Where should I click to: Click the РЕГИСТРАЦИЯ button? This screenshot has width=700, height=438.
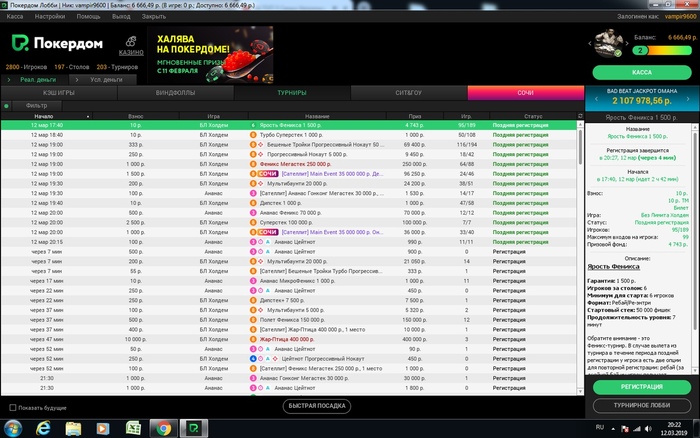pos(642,387)
